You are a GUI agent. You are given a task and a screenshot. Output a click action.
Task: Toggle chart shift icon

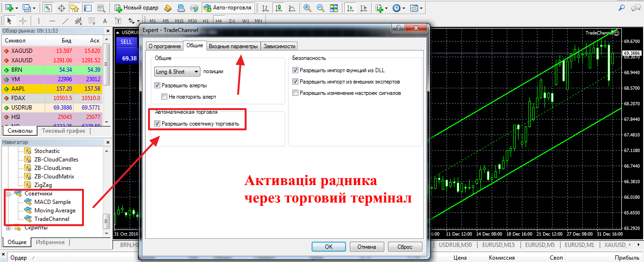coord(363,8)
